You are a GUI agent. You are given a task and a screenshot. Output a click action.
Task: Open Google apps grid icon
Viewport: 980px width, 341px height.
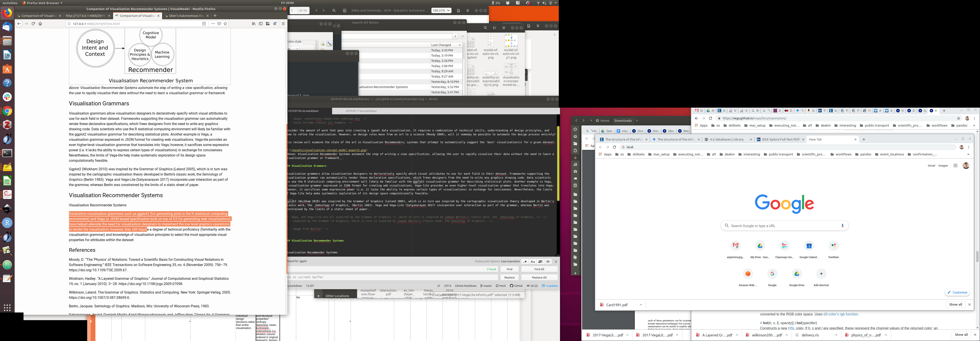click(x=955, y=165)
